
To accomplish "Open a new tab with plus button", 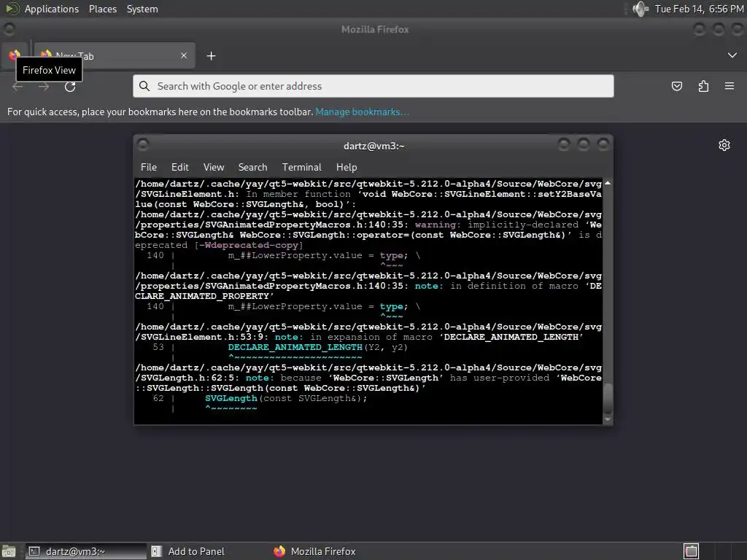I will 211,56.
